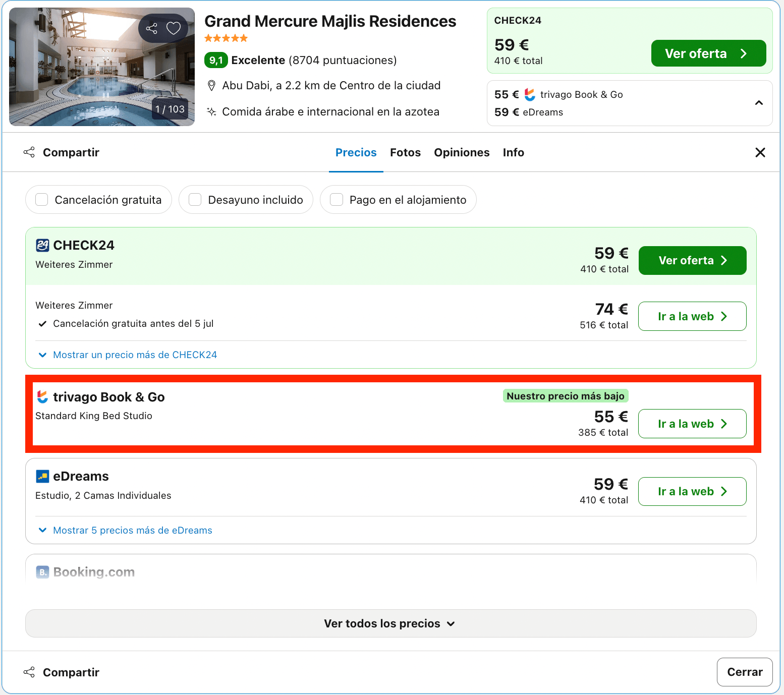Click Ver oferta in the top CHECK24 box
This screenshot has height=695, width=784.
(x=708, y=53)
